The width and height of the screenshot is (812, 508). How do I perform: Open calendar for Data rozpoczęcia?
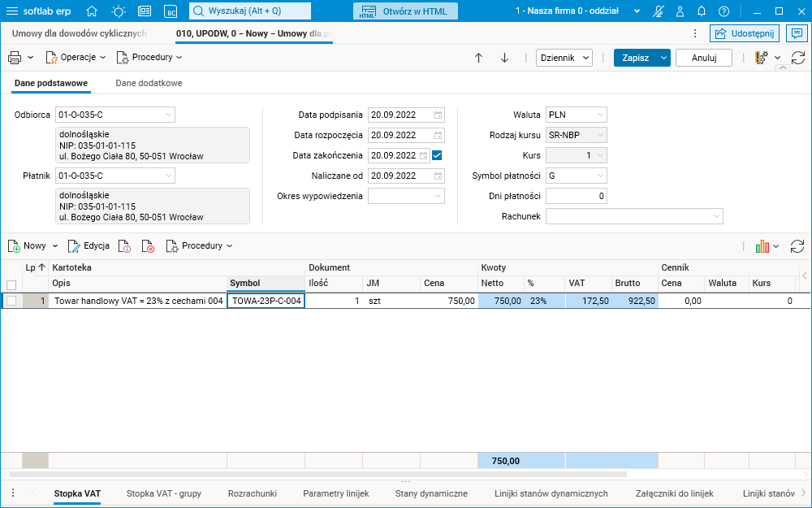click(438, 135)
